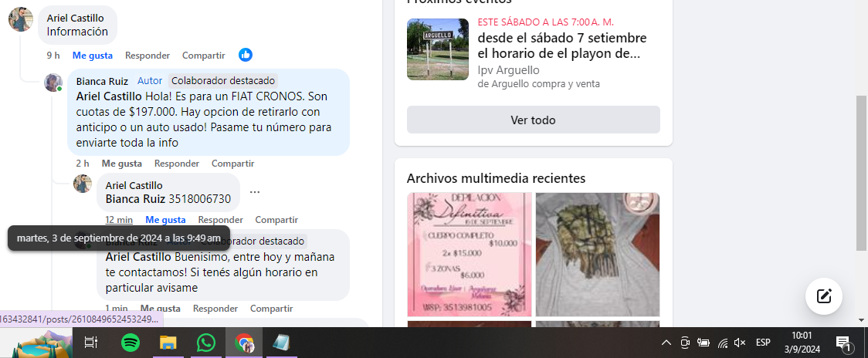Toggle Me gusta on Bianca's FIAT CRONOS reply

(121, 164)
